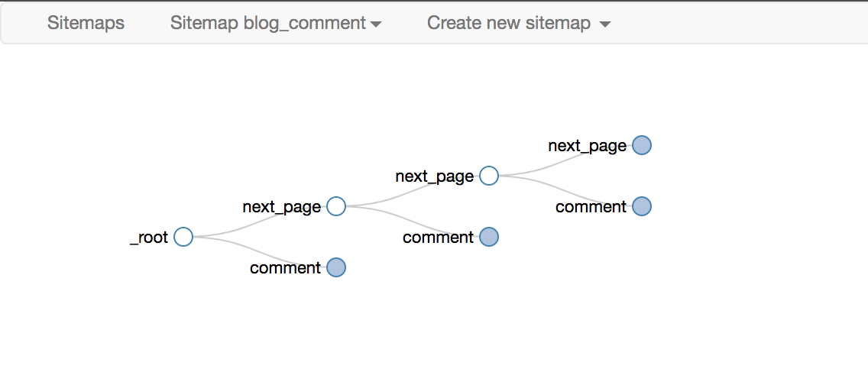Click the rightmost comment text label
This screenshot has width=868, height=385.
click(x=591, y=207)
